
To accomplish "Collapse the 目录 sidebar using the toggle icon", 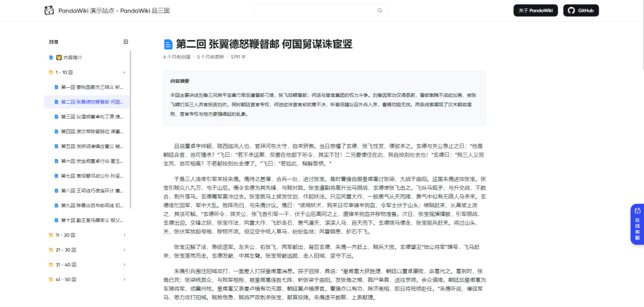I will [x=125, y=42].
